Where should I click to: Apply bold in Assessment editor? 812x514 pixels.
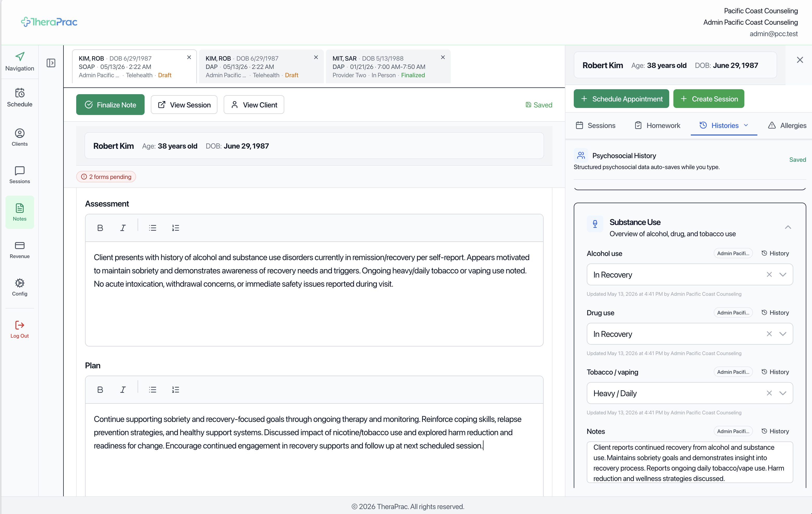point(100,228)
